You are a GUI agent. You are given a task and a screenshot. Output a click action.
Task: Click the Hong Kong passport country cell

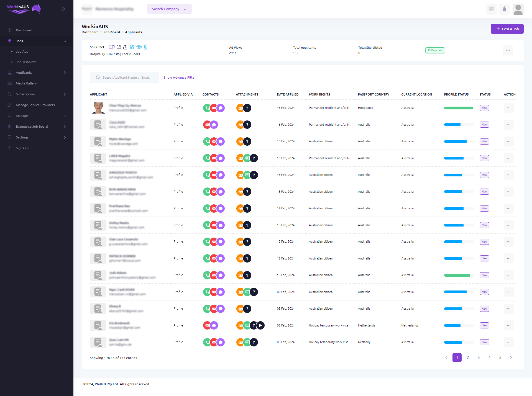point(365,108)
